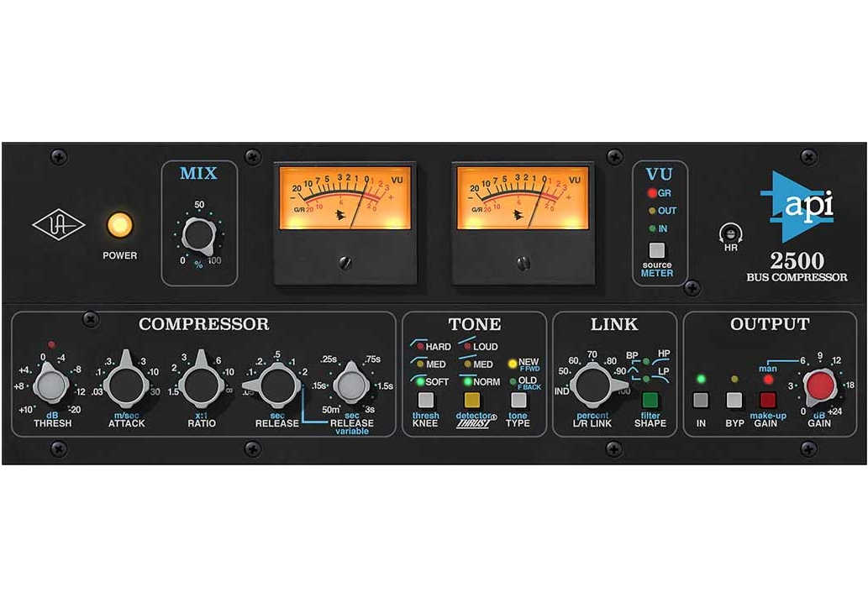Select the IN meter indicator in VU
This screenshot has height=608, width=868.
(652, 228)
